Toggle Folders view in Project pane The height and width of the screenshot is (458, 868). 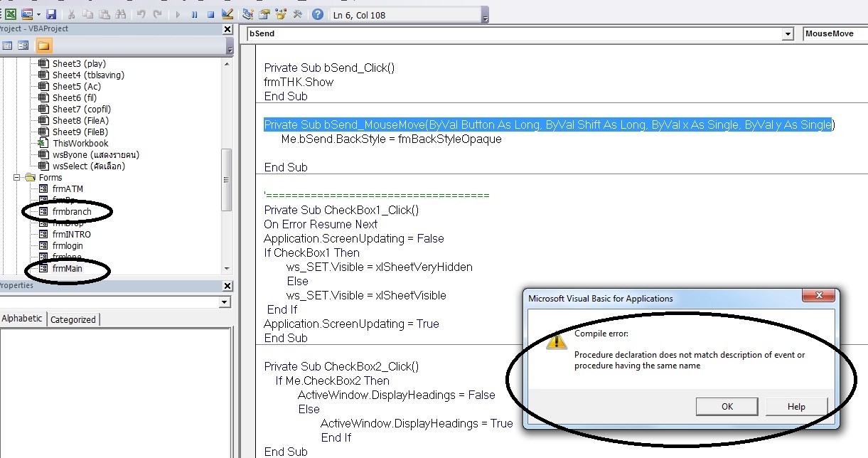(43, 46)
